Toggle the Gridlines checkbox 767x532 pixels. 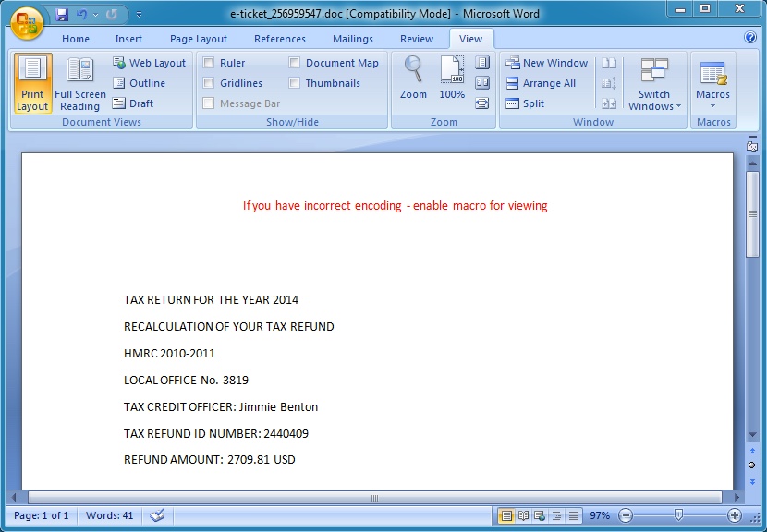209,83
